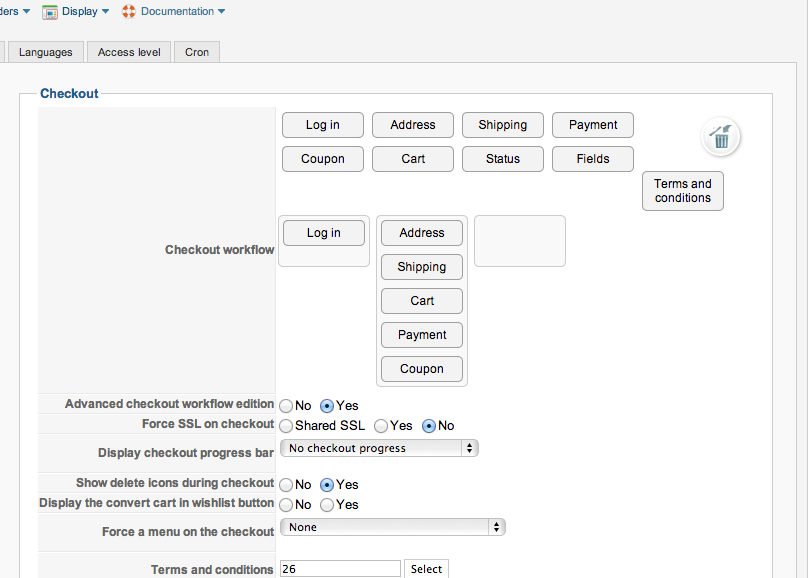
Task: Go to the Cron tab
Action: tap(197, 52)
